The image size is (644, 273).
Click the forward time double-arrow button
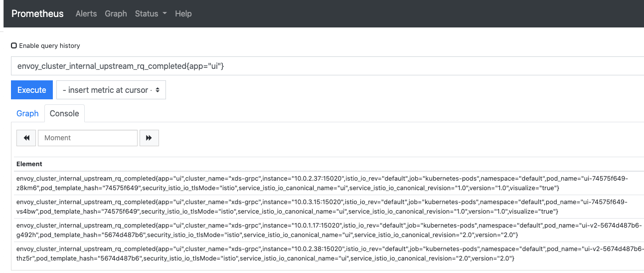point(149,138)
